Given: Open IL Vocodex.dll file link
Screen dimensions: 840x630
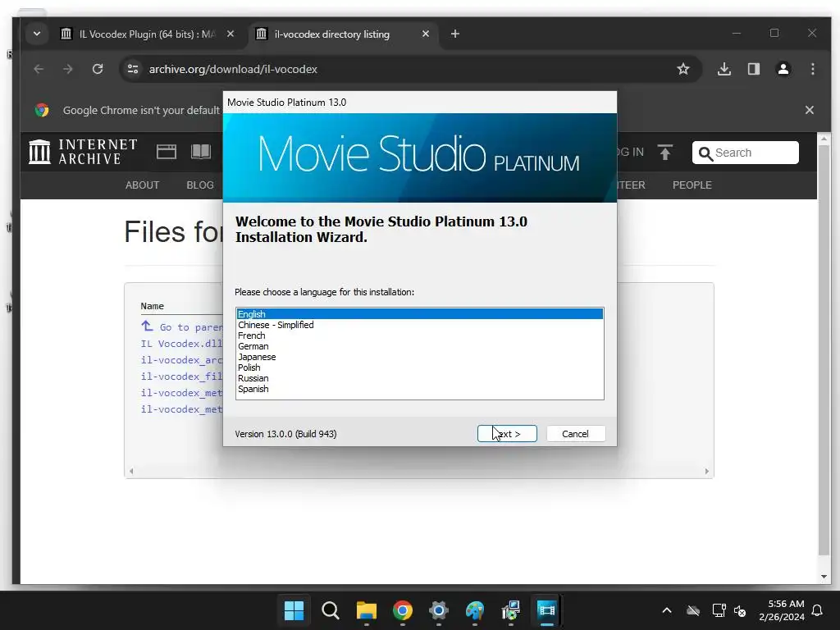Looking at the screenshot, I should pyautogui.click(x=181, y=344).
